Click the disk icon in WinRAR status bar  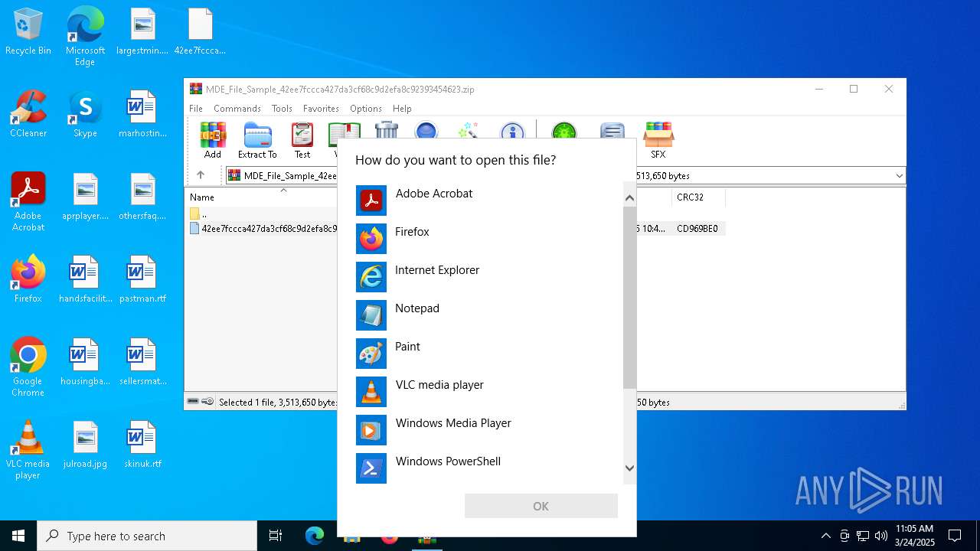tap(194, 402)
